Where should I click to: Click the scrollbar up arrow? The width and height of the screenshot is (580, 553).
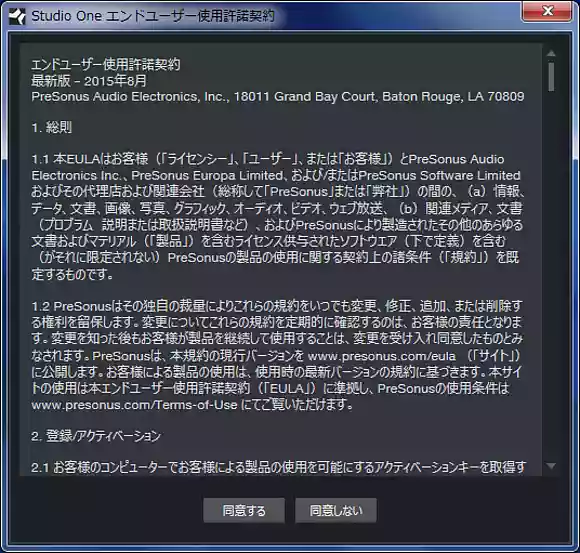point(551,54)
